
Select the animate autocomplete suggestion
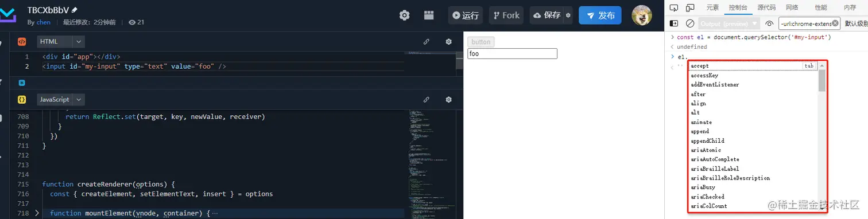tap(753, 122)
